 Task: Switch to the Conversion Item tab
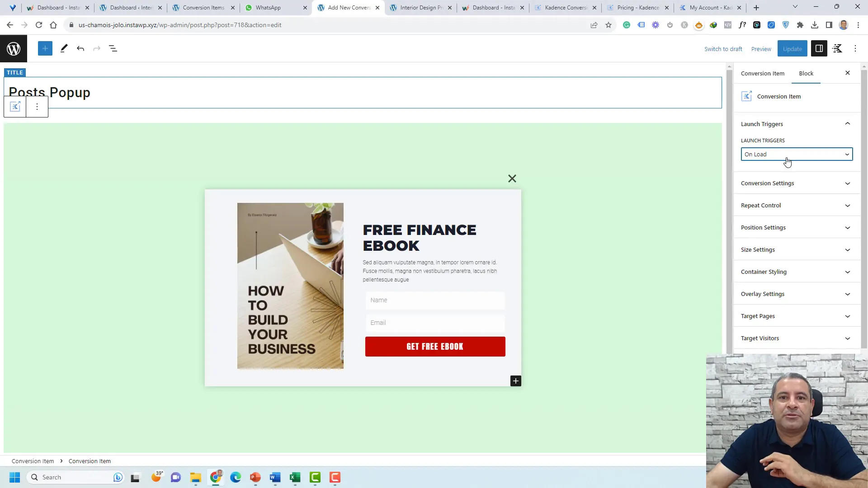763,73
